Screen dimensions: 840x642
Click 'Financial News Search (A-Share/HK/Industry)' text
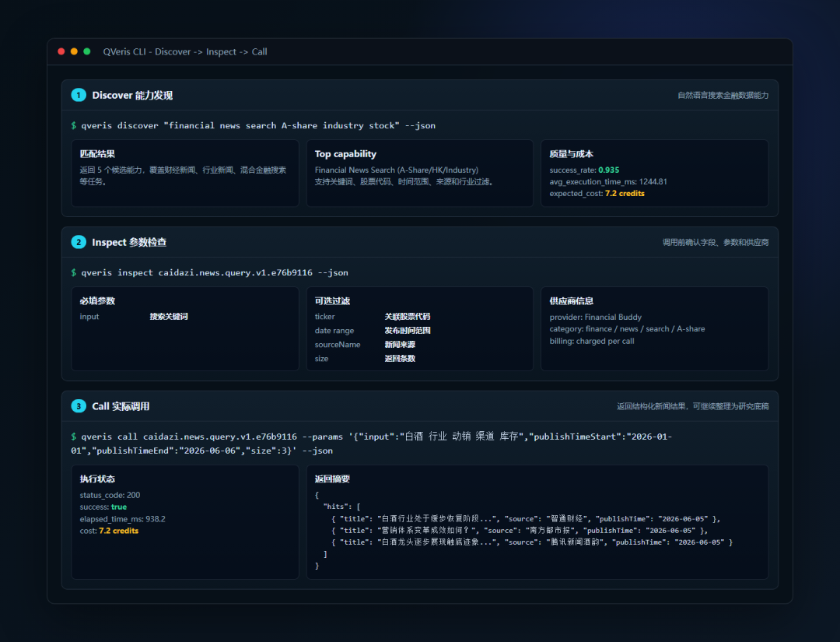click(397, 170)
